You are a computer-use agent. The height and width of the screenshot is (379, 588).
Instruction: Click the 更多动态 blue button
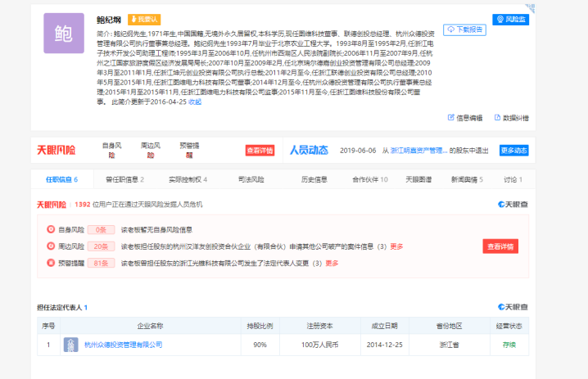click(x=513, y=151)
